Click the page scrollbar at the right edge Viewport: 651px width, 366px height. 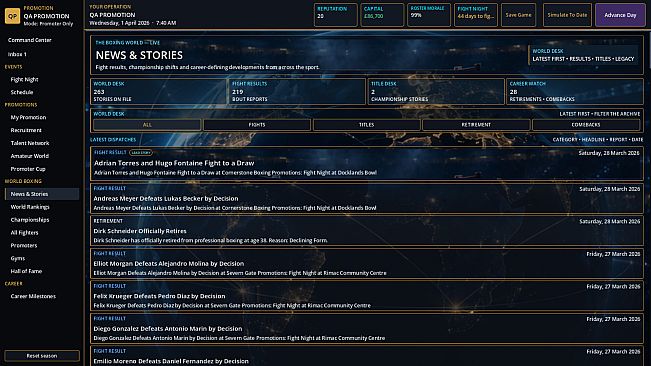click(649, 50)
